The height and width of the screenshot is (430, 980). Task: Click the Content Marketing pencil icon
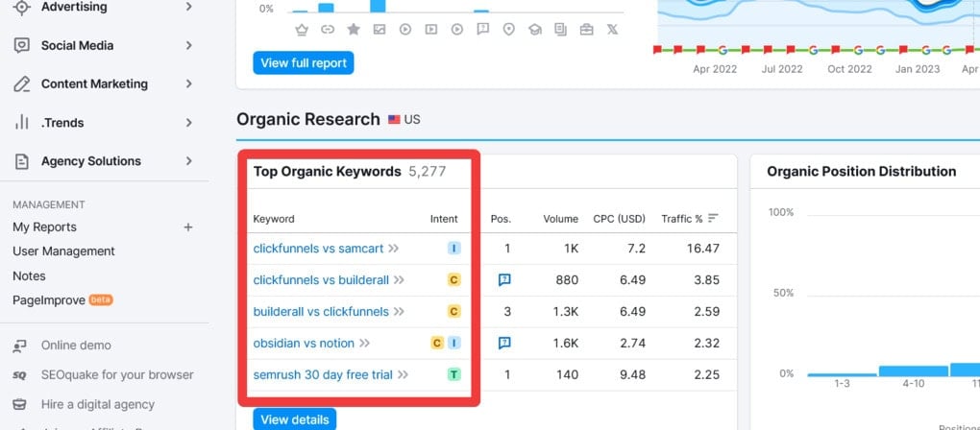coord(22,84)
